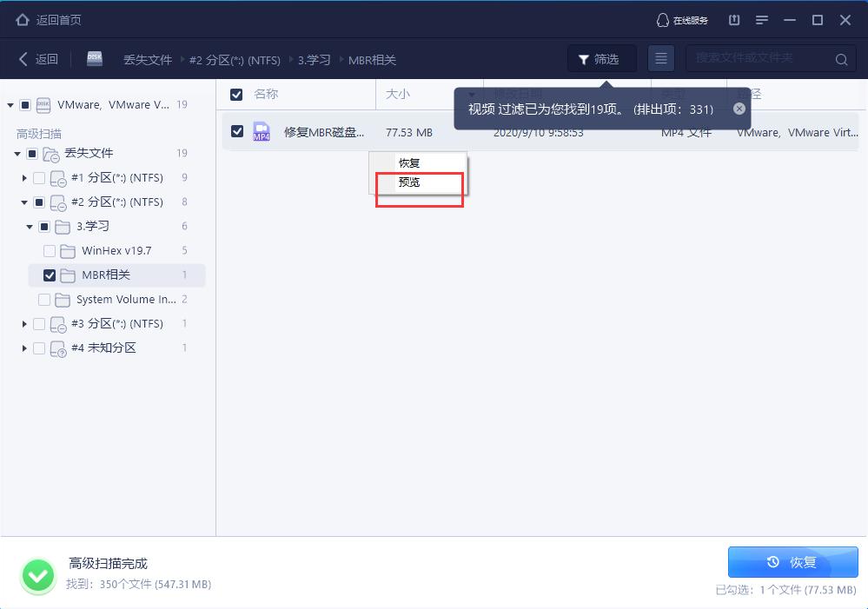Click the export/upgrade icon beside 在线服务
The height and width of the screenshot is (609, 868).
[x=733, y=19]
